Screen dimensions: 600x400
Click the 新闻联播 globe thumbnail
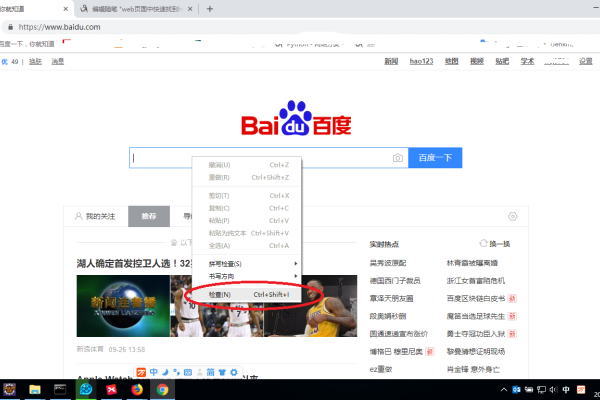pyautogui.click(x=123, y=306)
